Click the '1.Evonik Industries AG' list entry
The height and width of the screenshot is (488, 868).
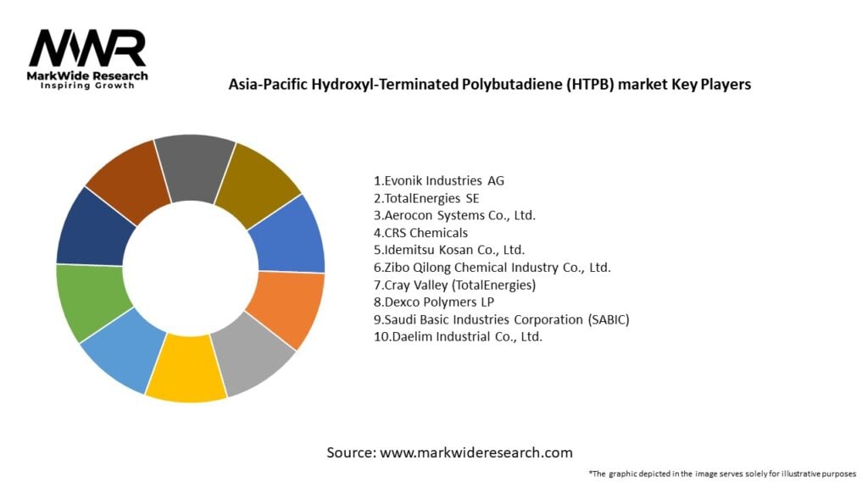click(439, 181)
